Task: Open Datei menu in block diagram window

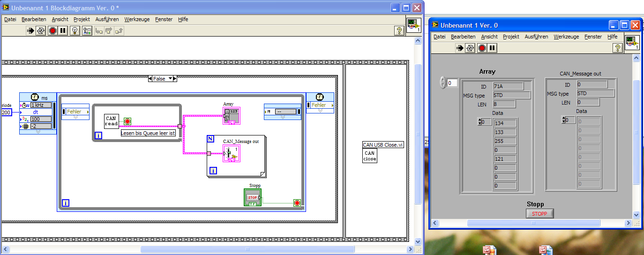Action: 10,19
